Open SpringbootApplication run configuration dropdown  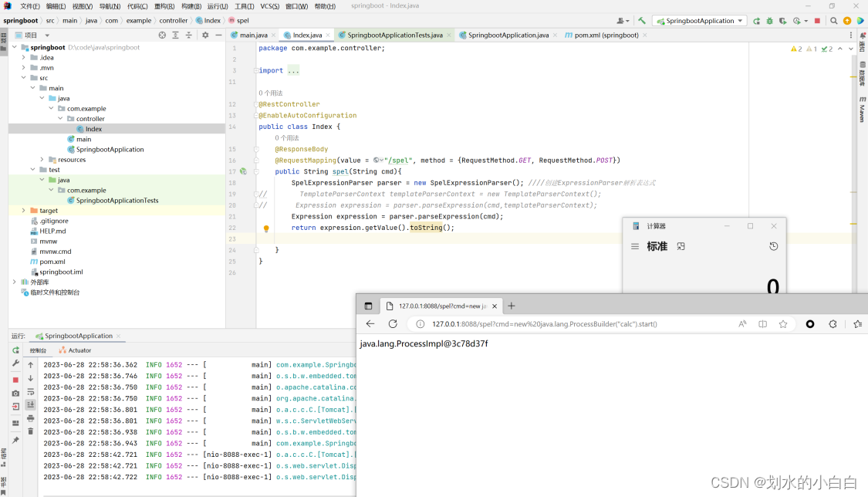click(700, 21)
